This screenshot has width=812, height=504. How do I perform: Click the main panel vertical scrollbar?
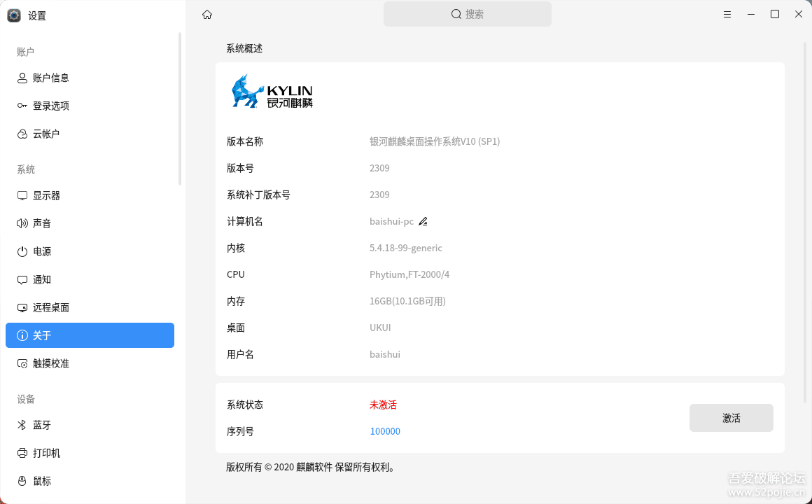(805, 222)
